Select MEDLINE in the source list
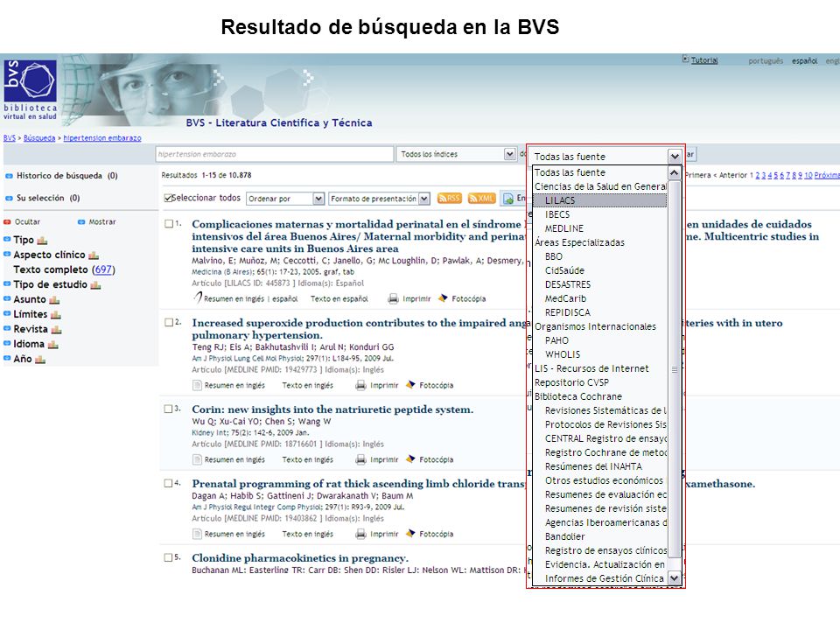 [x=600, y=228]
